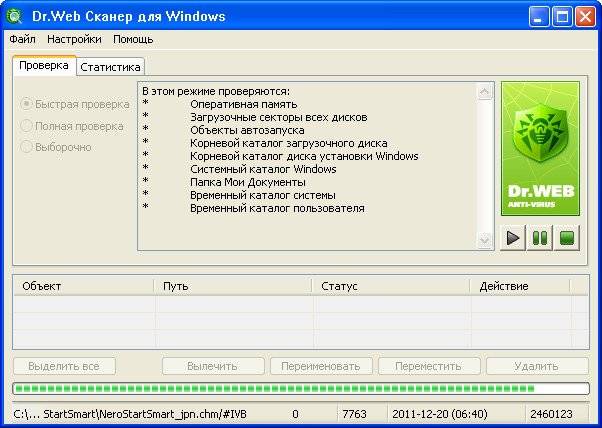This screenshot has width=602, height=428.
Task: Choose the Полная проверка radio option
Action: 27,126
